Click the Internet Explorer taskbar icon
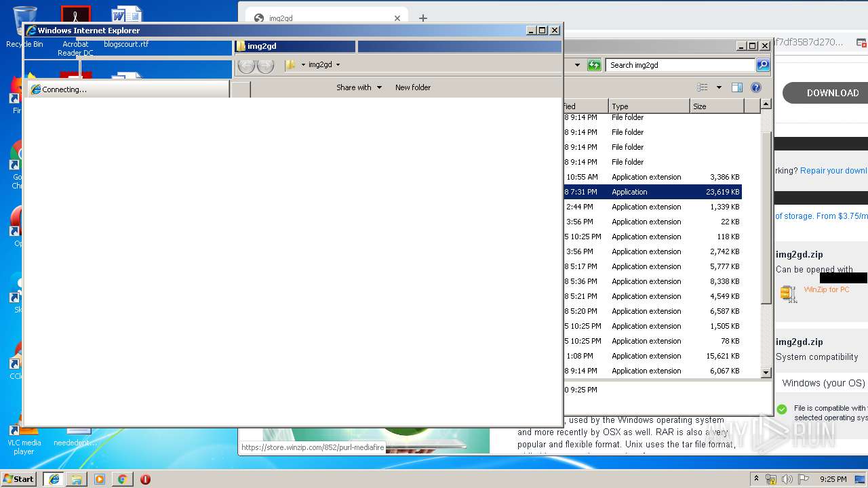The width and height of the screenshot is (868, 488). tap(54, 479)
